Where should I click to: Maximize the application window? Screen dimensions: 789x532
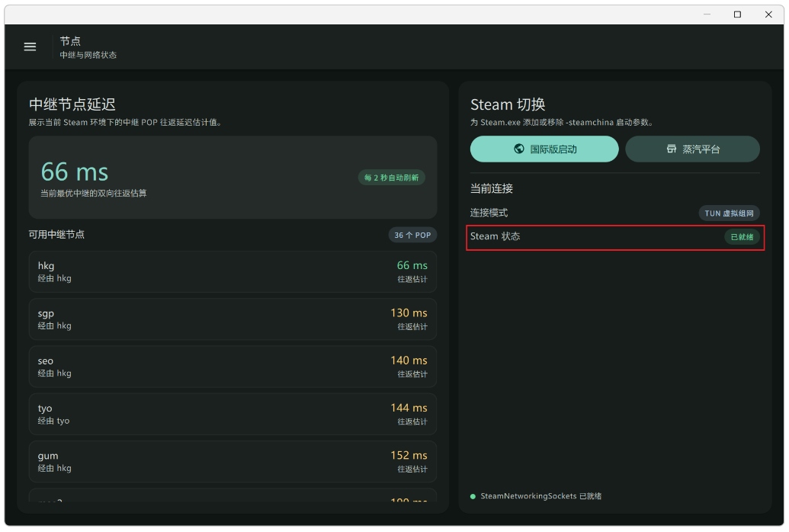737,14
